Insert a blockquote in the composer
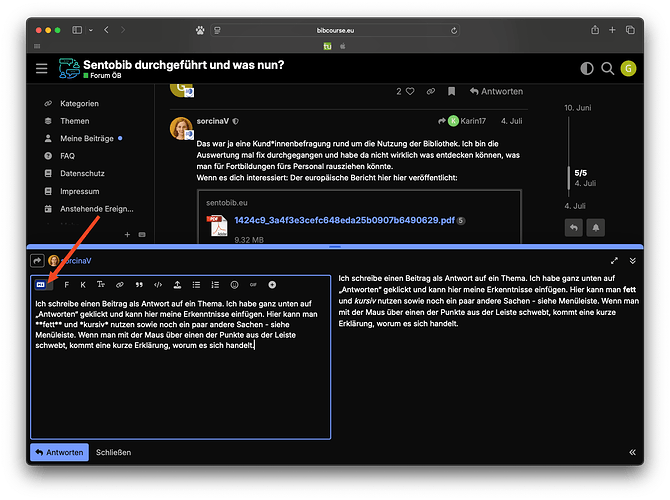 (x=139, y=285)
